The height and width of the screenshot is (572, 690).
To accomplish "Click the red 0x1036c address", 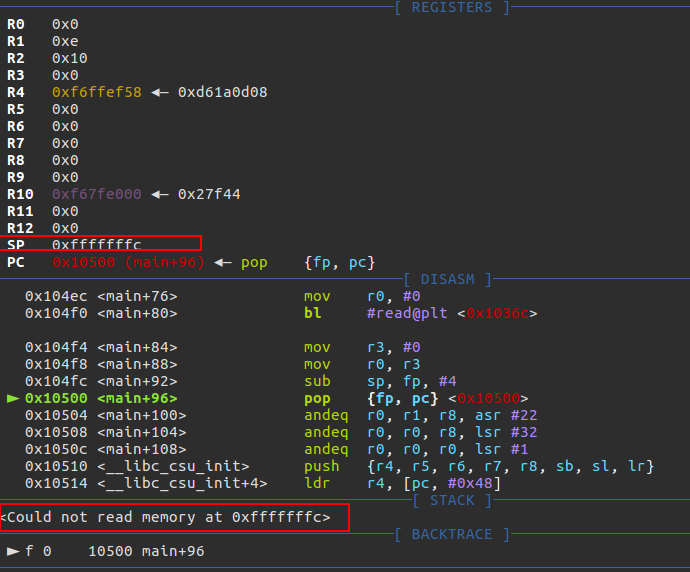I will (497, 313).
